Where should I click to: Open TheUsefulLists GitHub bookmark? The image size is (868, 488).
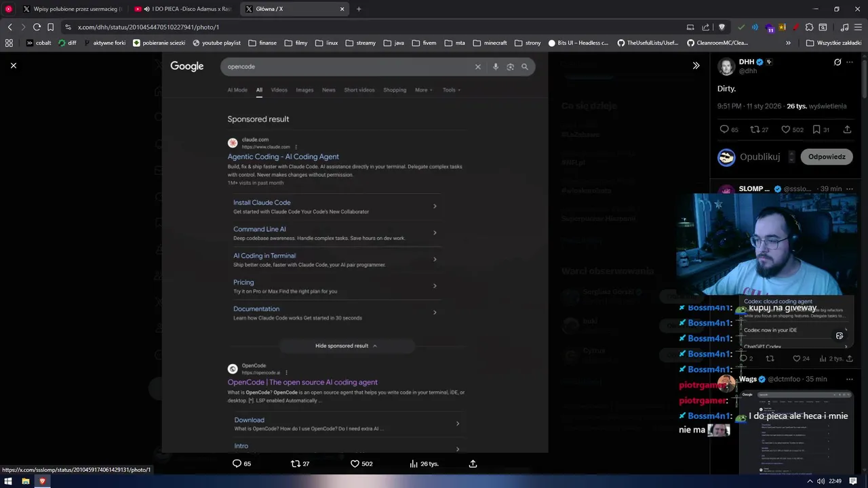[647, 43]
